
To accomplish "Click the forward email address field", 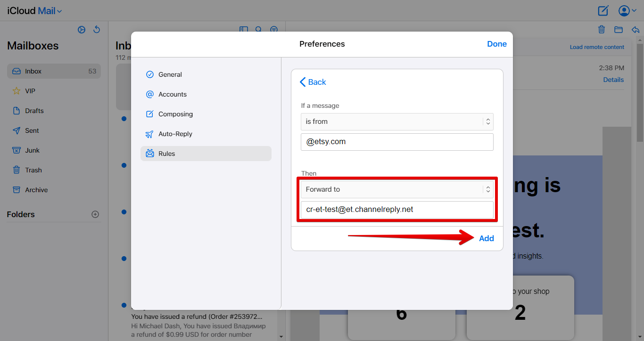I will (397, 210).
